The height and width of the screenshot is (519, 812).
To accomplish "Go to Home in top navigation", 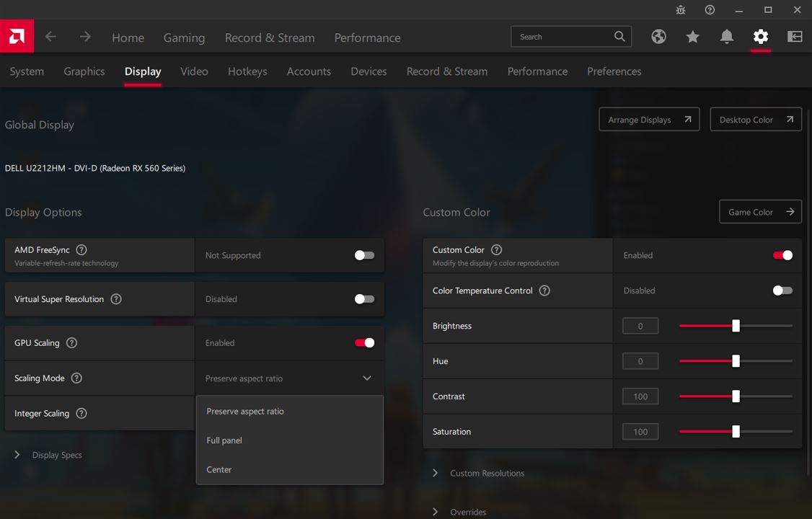I will [x=128, y=37].
